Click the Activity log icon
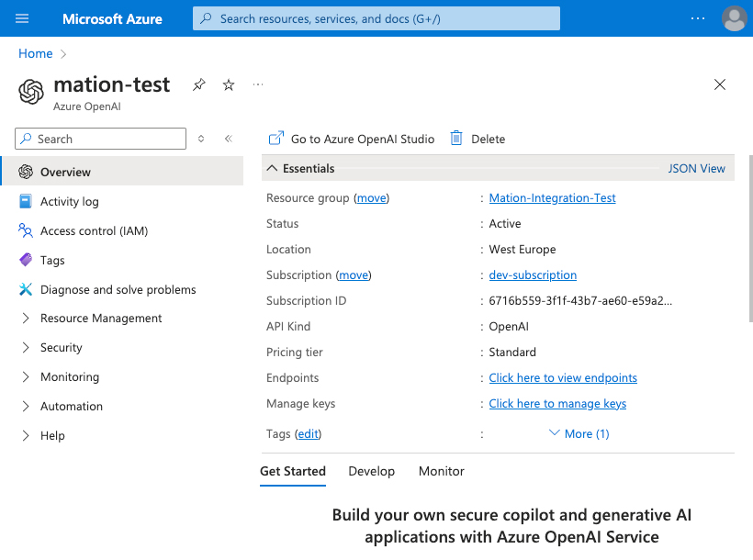Viewport: 753px width, 560px height. [26, 201]
